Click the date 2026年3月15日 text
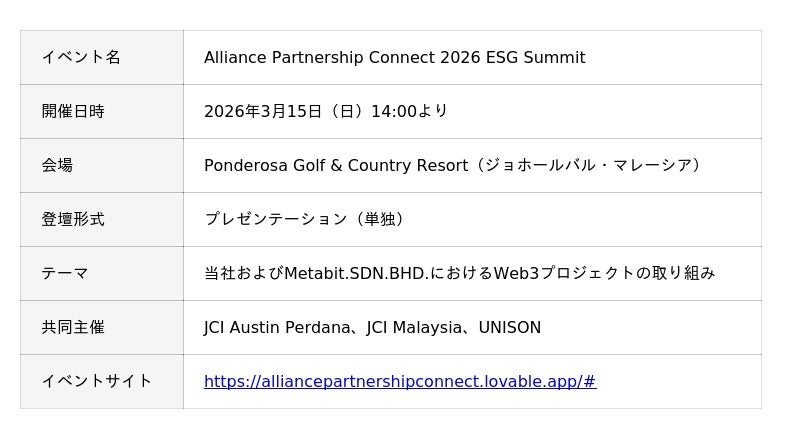This screenshot has height=439, width=800. 263,111
